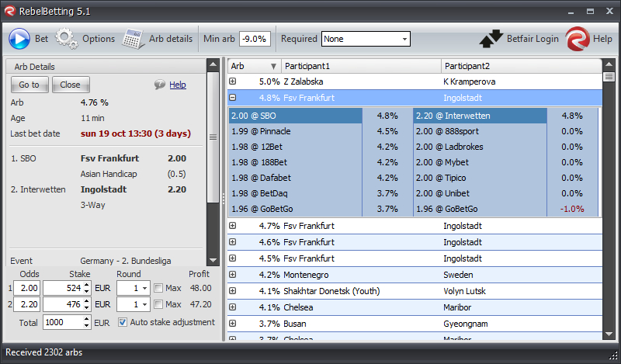Expand the 4.1% Shakhtar Donetsk (Youth) row
The height and width of the screenshot is (364, 621).
[x=232, y=291]
